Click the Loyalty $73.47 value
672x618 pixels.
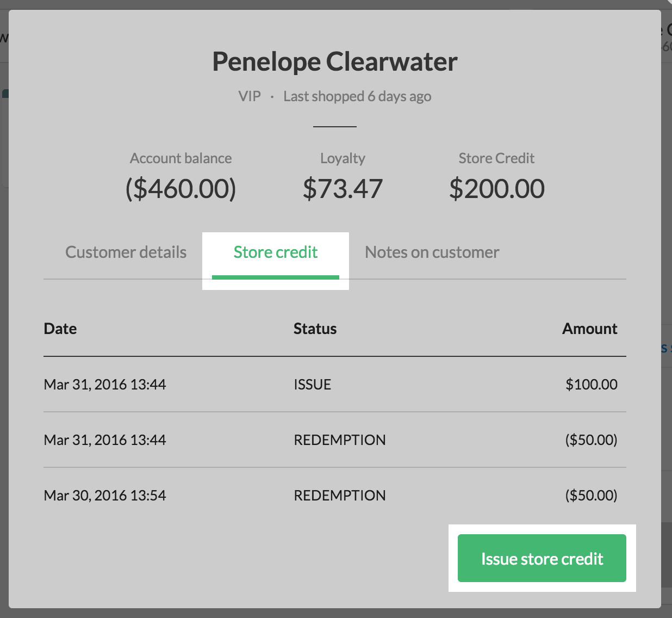(x=343, y=189)
